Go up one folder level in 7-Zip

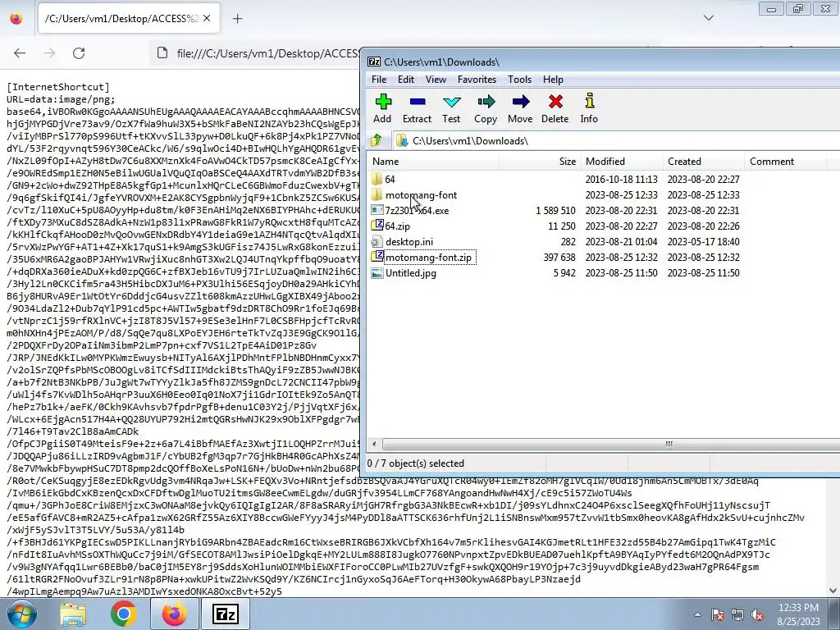(x=377, y=141)
